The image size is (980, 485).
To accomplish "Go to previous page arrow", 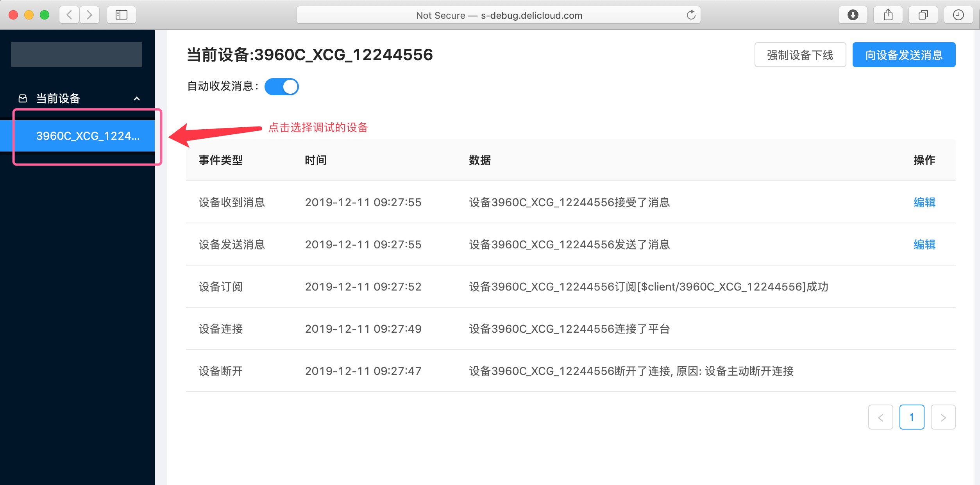I will pyautogui.click(x=880, y=417).
